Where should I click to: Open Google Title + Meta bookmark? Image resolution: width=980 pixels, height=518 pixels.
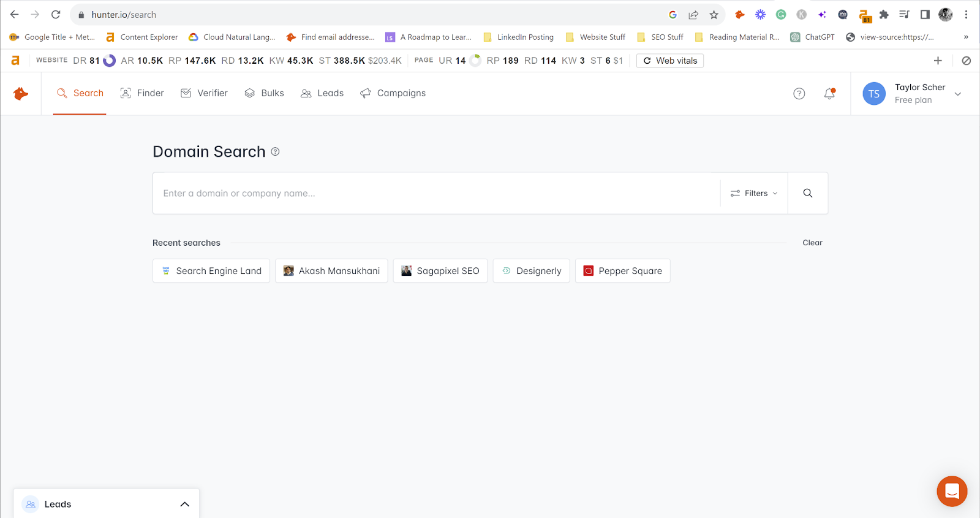point(52,37)
